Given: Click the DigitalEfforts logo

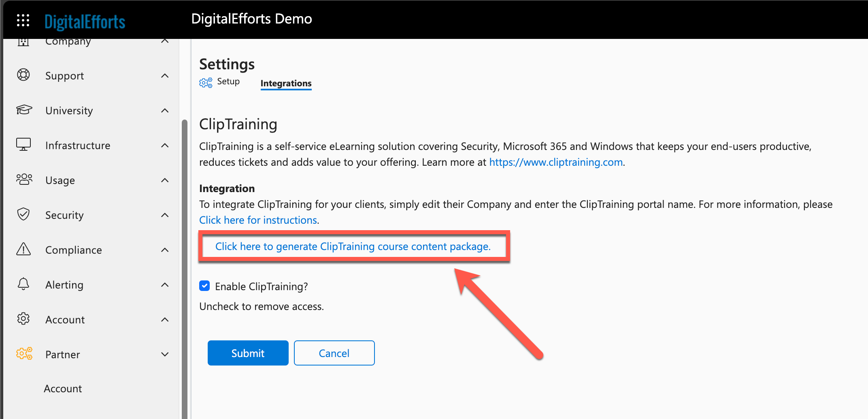Looking at the screenshot, I should (85, 21).
